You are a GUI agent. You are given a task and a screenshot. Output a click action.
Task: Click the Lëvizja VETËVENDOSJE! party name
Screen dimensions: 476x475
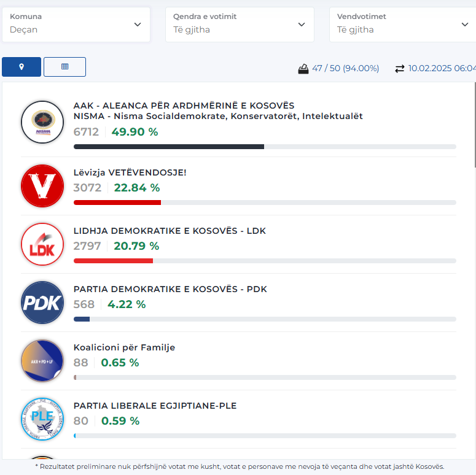pos(130,172)
